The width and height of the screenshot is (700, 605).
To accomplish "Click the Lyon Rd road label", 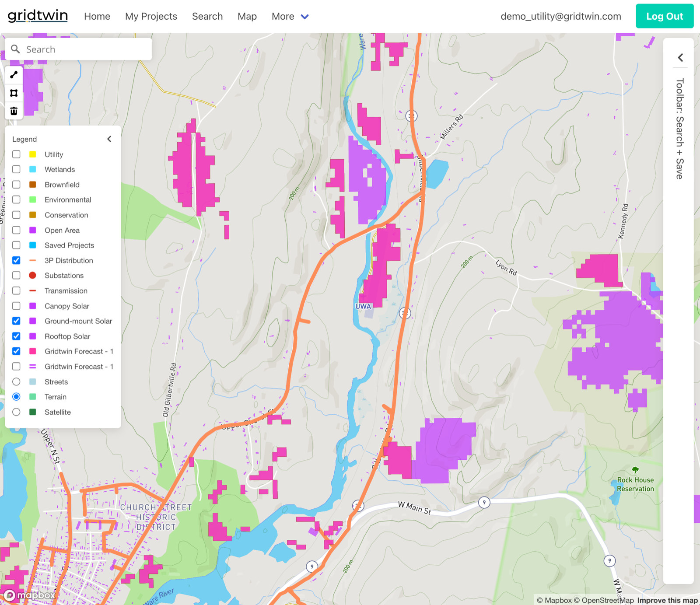I will coord(506,267).
